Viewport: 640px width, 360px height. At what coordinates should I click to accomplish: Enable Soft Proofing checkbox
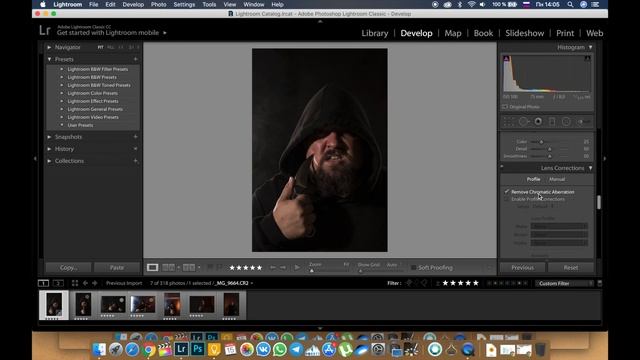pos(413,267)
